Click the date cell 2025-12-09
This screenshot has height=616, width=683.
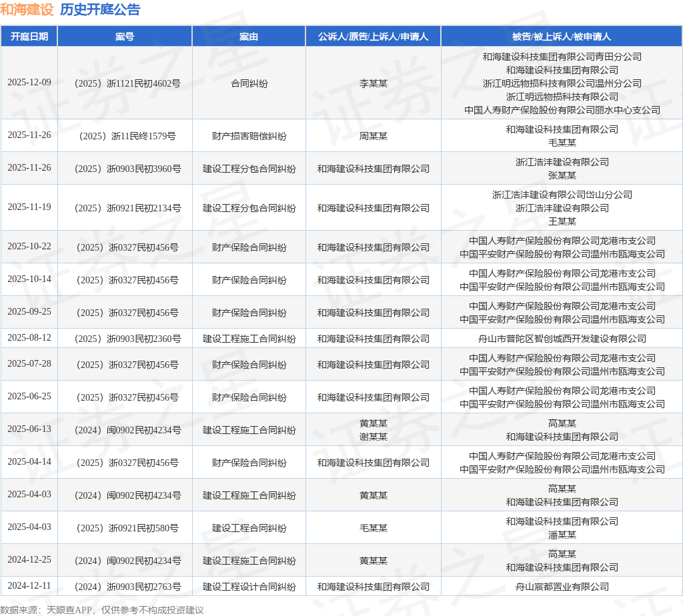click(29, 82)
